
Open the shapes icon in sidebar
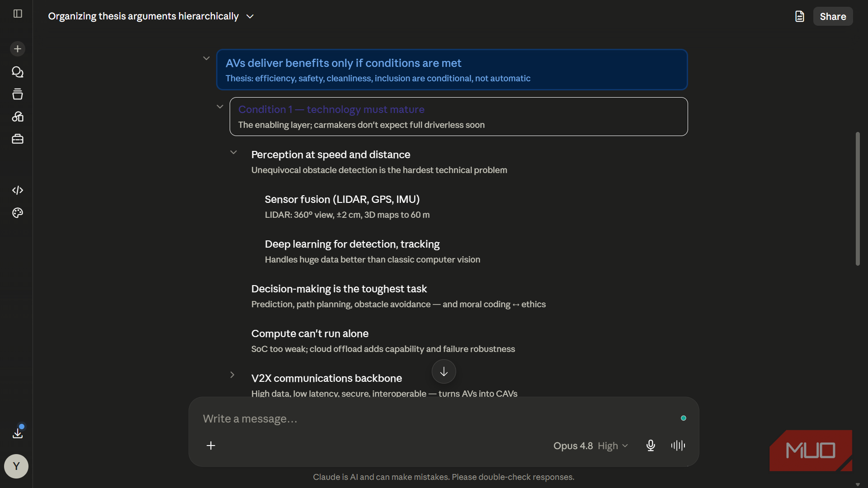point(18,117)
